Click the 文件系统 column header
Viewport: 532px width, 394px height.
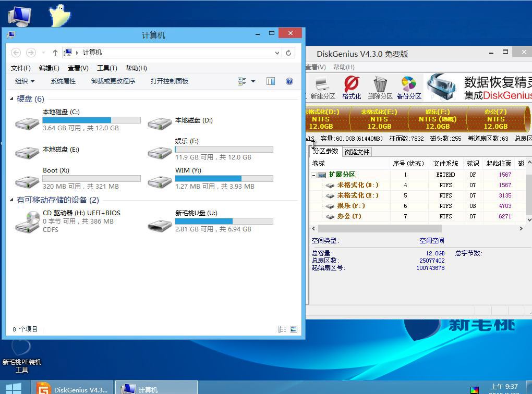[x=445, y=164]
